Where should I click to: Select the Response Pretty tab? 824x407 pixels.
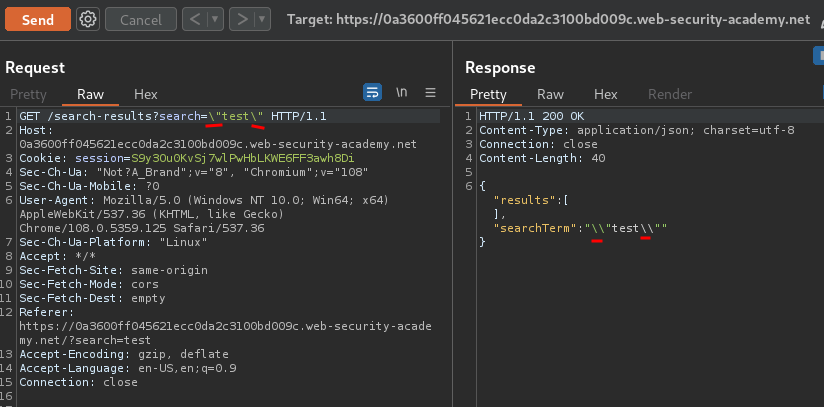click(x=488, y=94)
